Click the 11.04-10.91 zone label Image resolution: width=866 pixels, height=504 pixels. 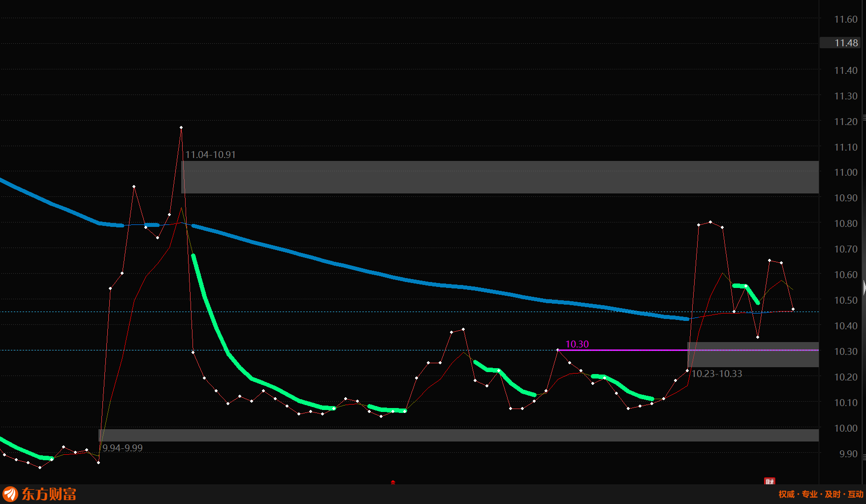click(210, 155)
